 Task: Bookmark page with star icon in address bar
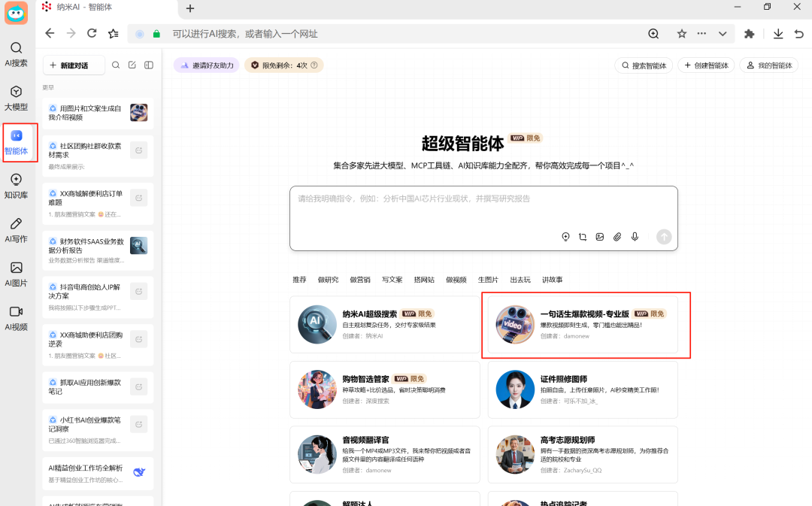tap(681, 34)
